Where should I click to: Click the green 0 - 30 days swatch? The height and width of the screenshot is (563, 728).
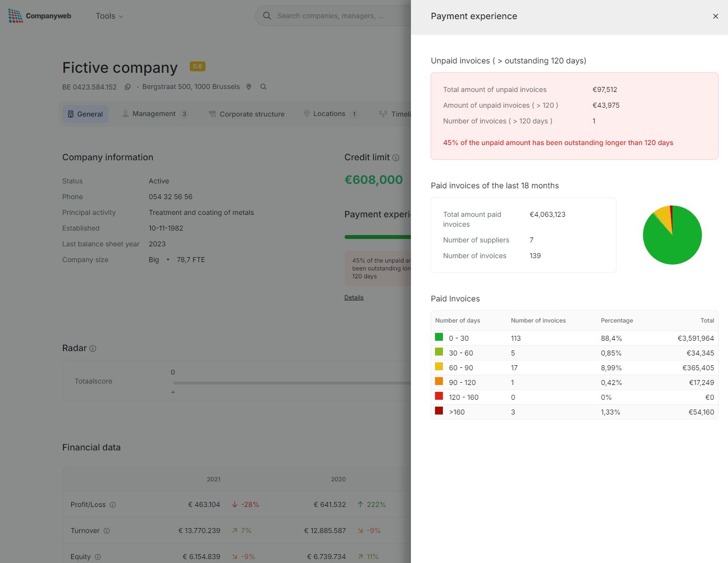(x=439, y=337)
